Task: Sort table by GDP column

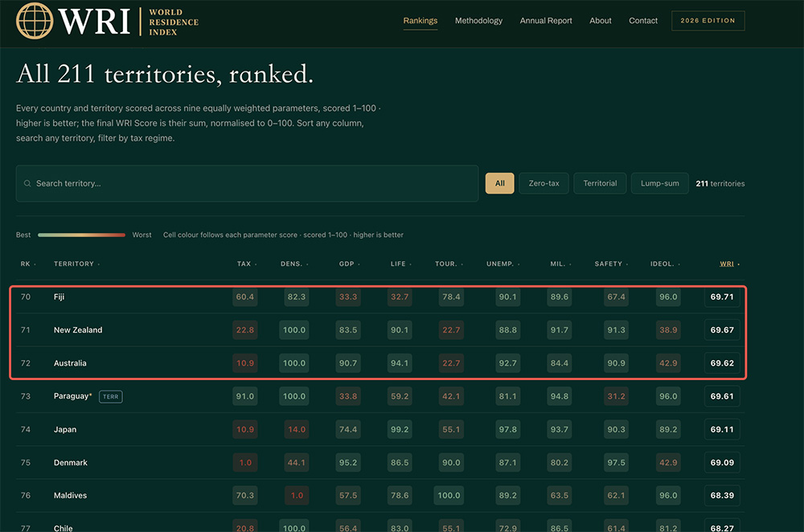Action: click(x=349, y=264)
